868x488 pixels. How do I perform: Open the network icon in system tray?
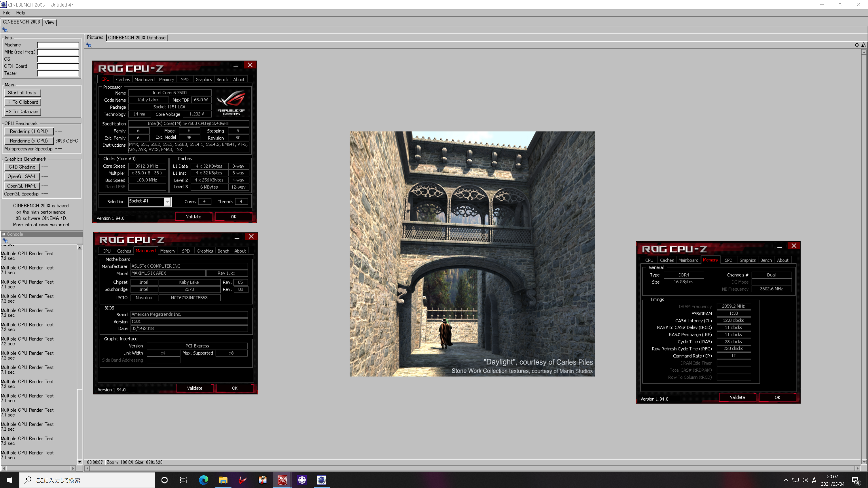point(795,480)
